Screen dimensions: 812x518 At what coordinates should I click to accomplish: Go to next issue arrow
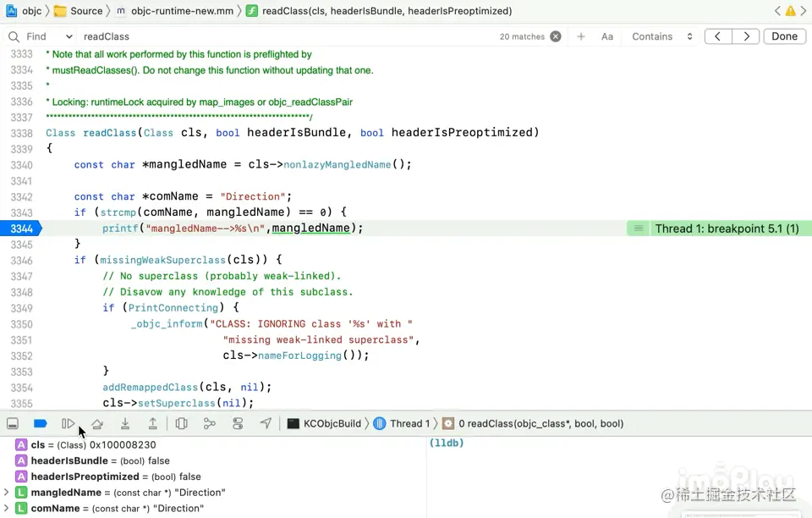804,11
